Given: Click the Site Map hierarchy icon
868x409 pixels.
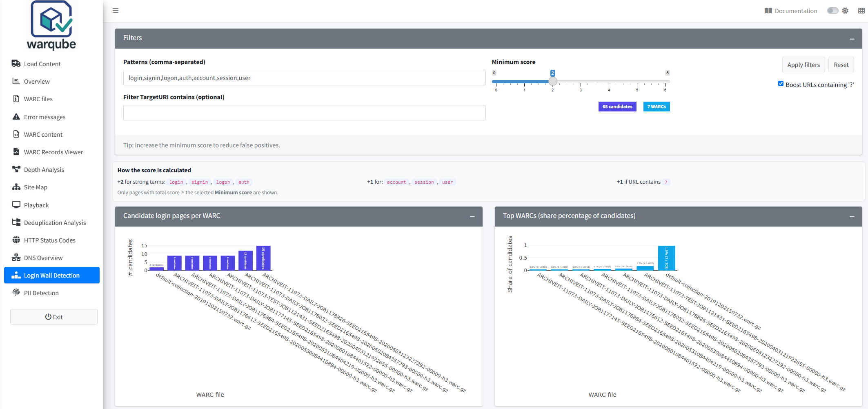Looking at the screenshot, I should coord(16,187).
